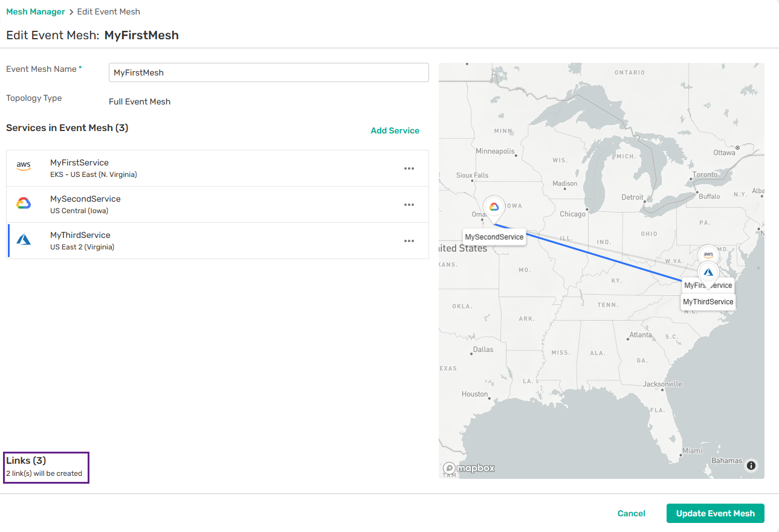Image resolution: width=779 pixels, height=532 pixels.
Task: Open more options menu for MyThirdService
Action: 409,241
